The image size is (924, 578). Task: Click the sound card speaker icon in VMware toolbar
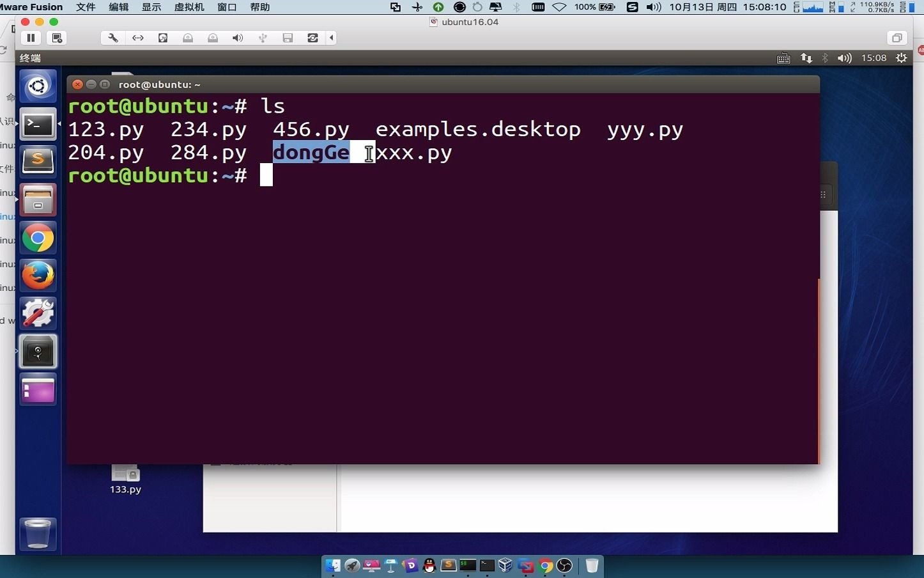pyautogui.click(x=238, y=38)
